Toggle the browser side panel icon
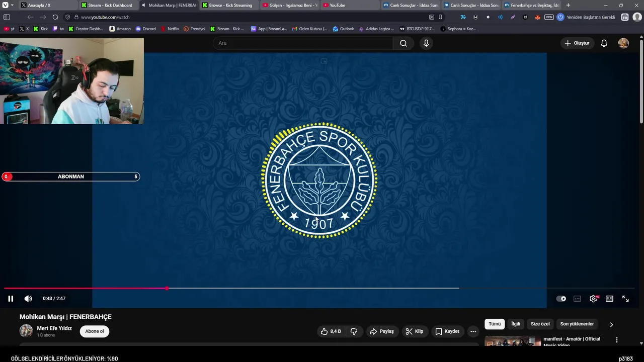Viewport: 644px width, 362px height. 7,17
